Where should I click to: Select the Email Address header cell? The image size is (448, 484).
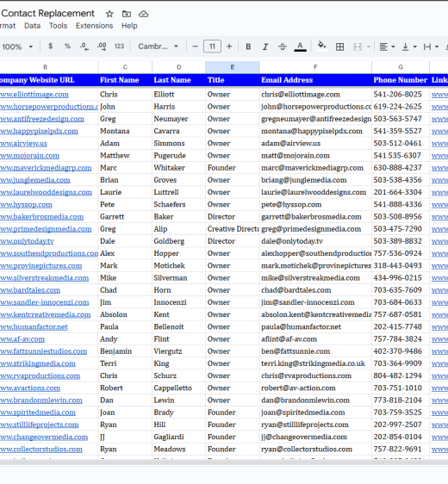(x=315, y=80)
